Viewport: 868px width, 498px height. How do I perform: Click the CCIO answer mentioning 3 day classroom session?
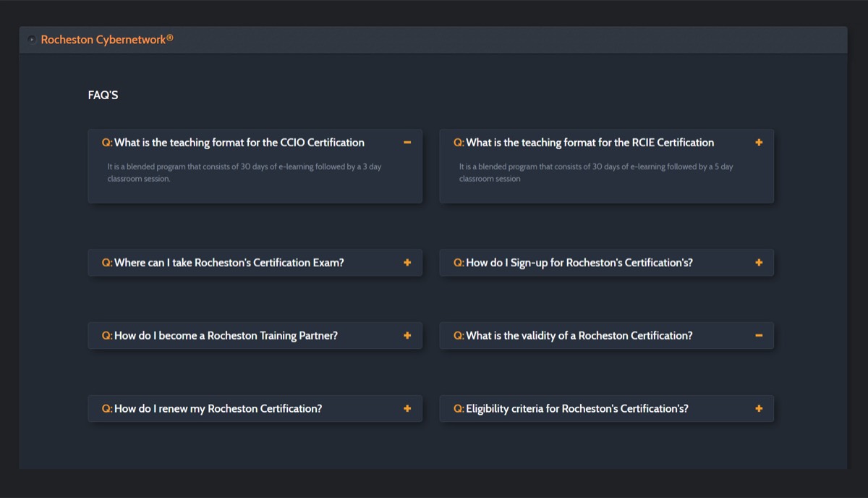(x=244, y=172)
